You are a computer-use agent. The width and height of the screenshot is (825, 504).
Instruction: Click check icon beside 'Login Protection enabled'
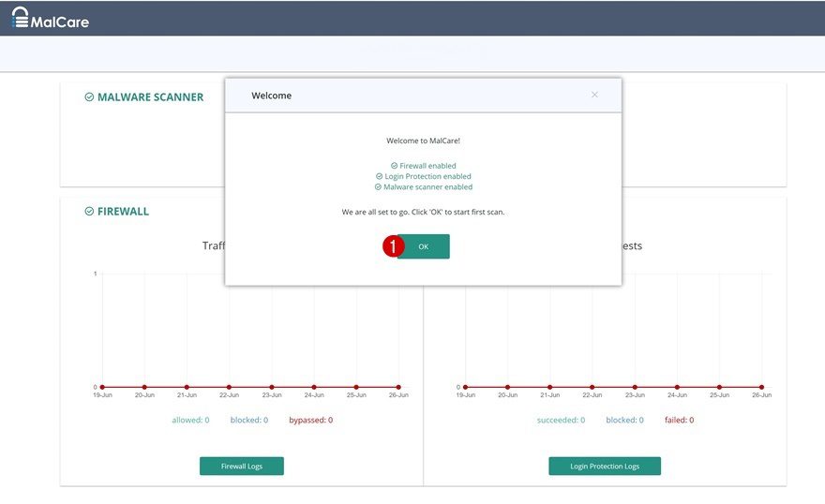point(380,176)
